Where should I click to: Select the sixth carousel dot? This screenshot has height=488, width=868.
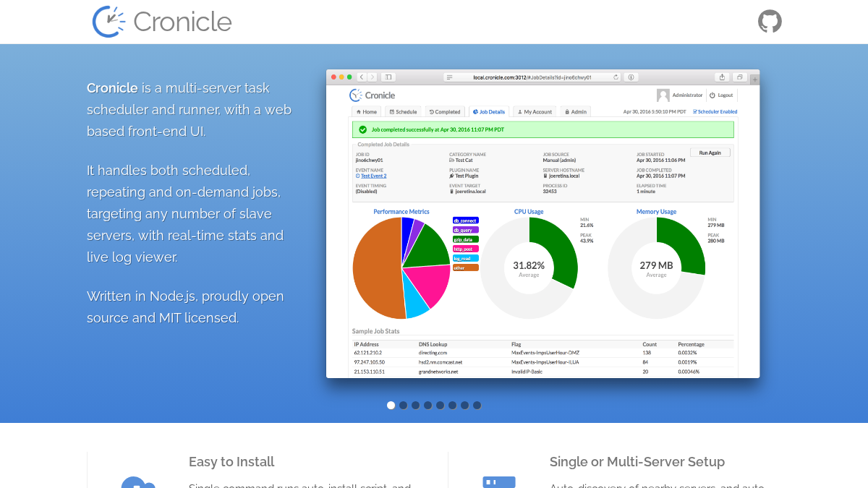tap(453, 405)
